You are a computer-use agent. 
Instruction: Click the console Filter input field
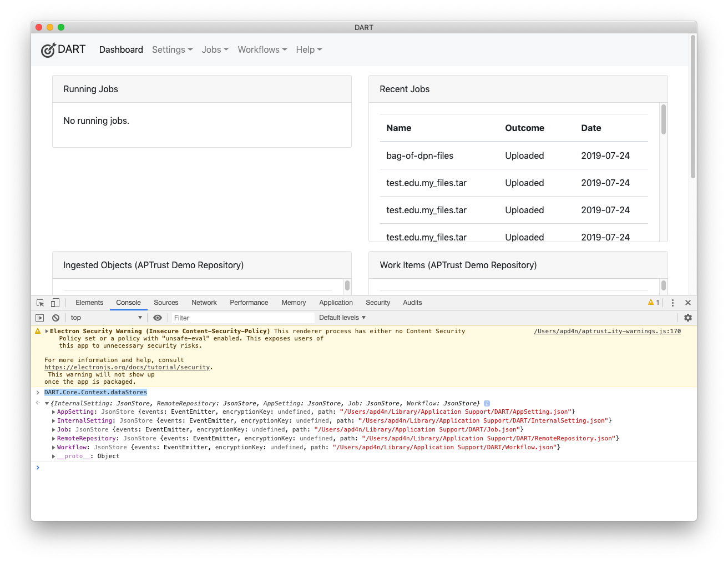pos(242,318)
